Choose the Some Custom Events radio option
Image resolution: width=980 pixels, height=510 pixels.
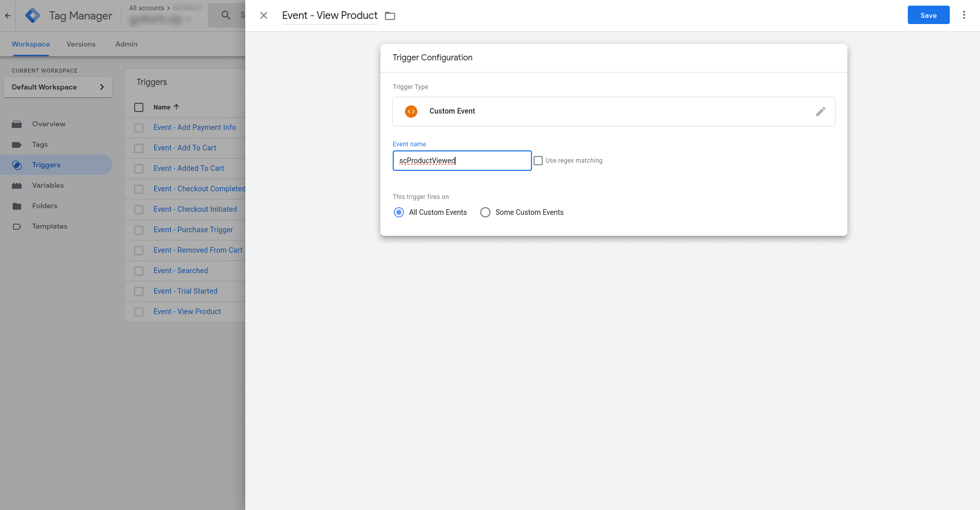point(485,212)
